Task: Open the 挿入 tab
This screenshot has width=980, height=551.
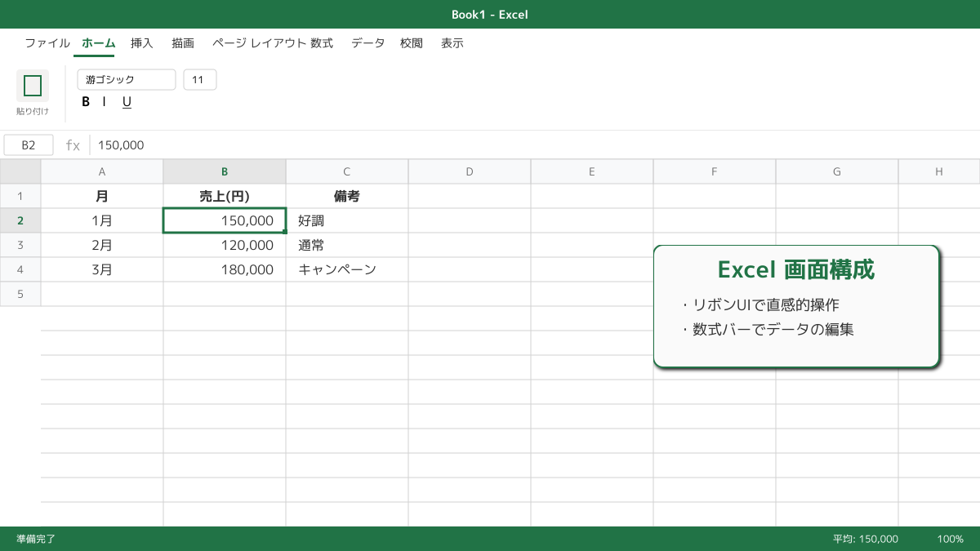Action: 142,43
